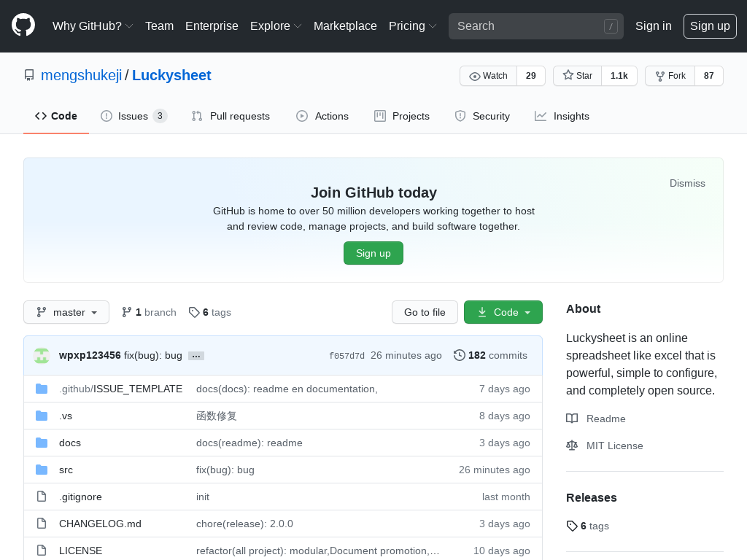Expand the Pricing menu

(413, 26)
